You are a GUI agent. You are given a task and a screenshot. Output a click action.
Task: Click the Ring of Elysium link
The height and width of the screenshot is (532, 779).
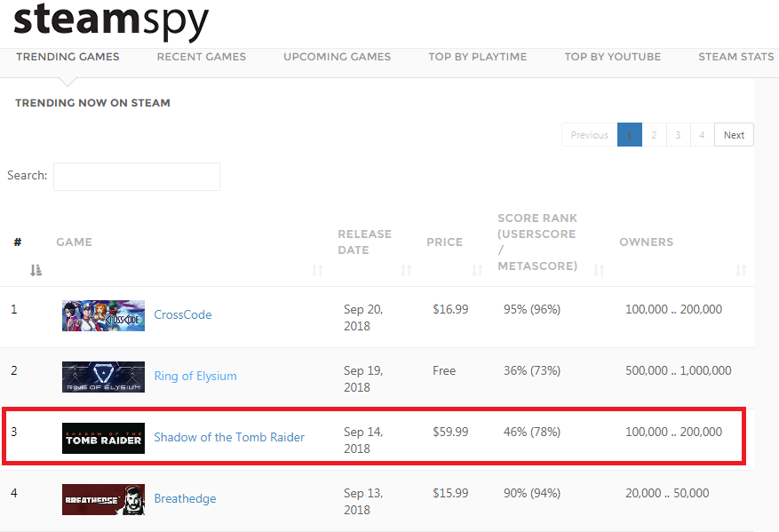tap(195, 376)
